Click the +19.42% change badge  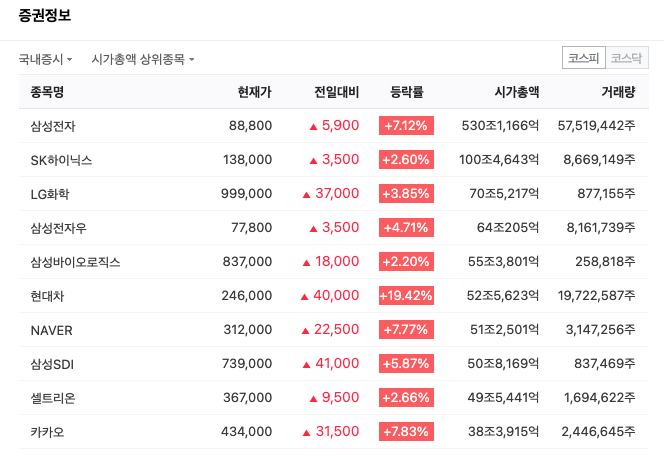[x=406, y=296]
